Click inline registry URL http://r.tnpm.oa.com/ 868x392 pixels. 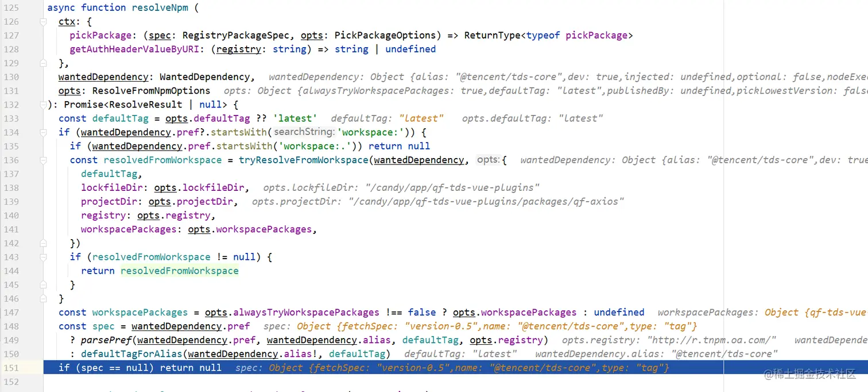[x=711, y=340]
